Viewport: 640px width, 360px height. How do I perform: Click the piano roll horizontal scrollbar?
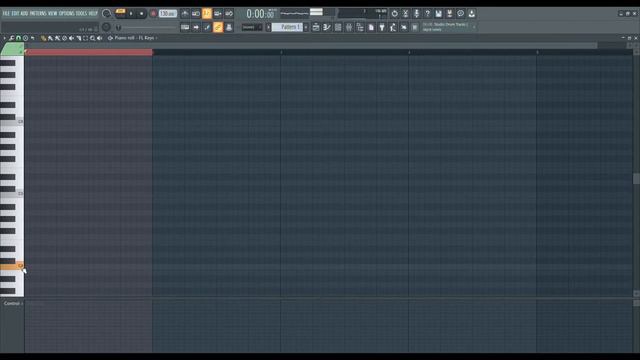[310, 45]
